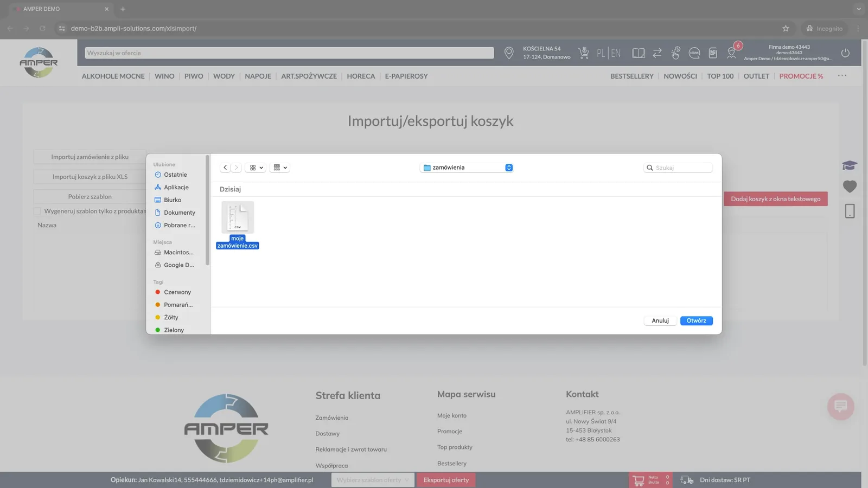Image resolution: width=868 pixels, height=488 pixels.
Task: Bookmark page with star icon
Action: (x=786, y=28)
